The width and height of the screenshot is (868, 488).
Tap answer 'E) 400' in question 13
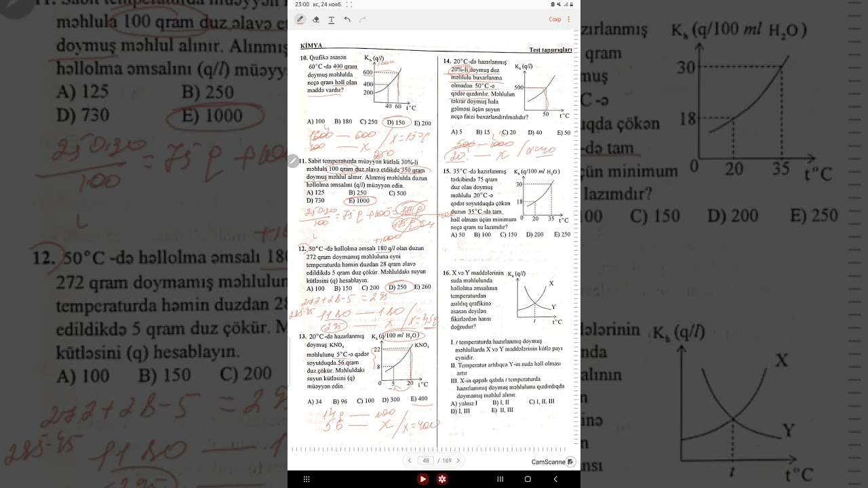(x=419, y=399)
